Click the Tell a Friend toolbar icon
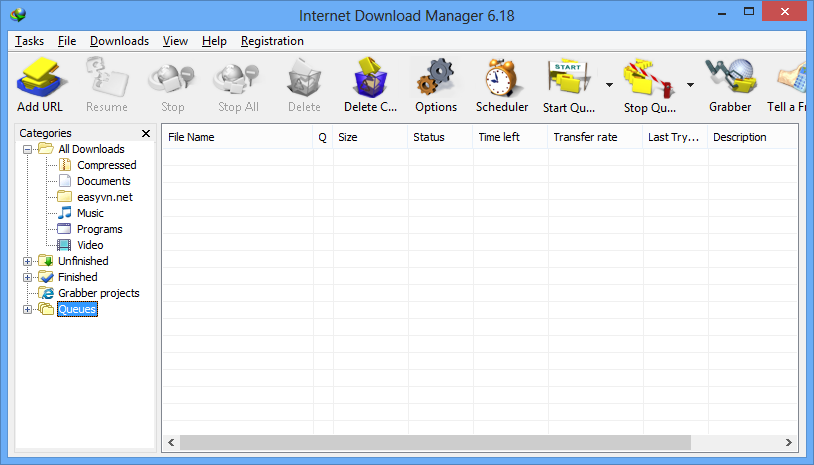Viewport: 814px width, 465px height. (791, 78)
